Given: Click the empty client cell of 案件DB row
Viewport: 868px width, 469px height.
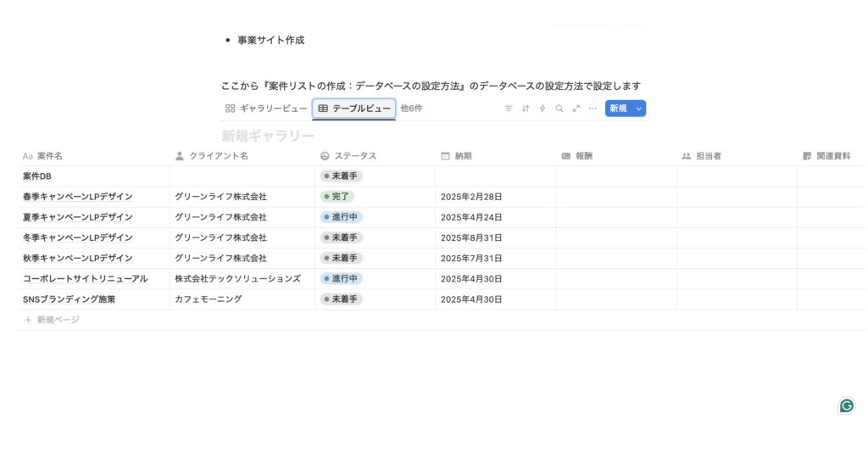Looking at the screenshot, I should [x=242, y=176].
